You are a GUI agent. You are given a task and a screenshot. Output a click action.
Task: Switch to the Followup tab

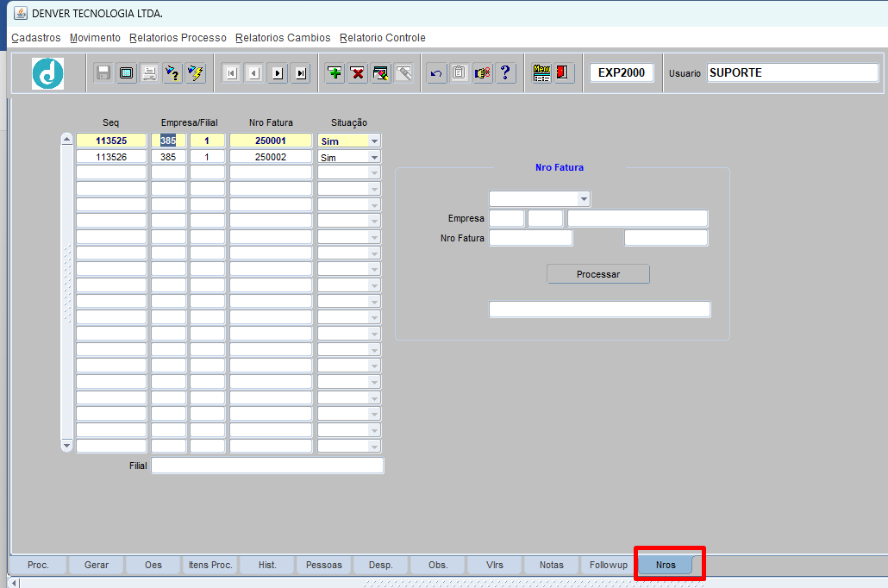click(608, 565)
